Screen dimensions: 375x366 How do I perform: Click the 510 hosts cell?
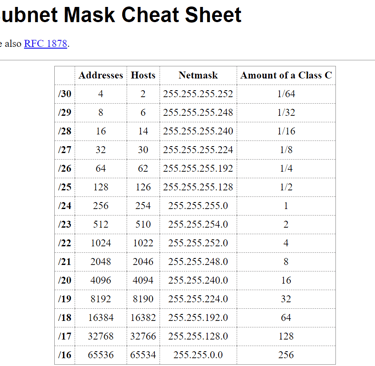coord(143,225)
